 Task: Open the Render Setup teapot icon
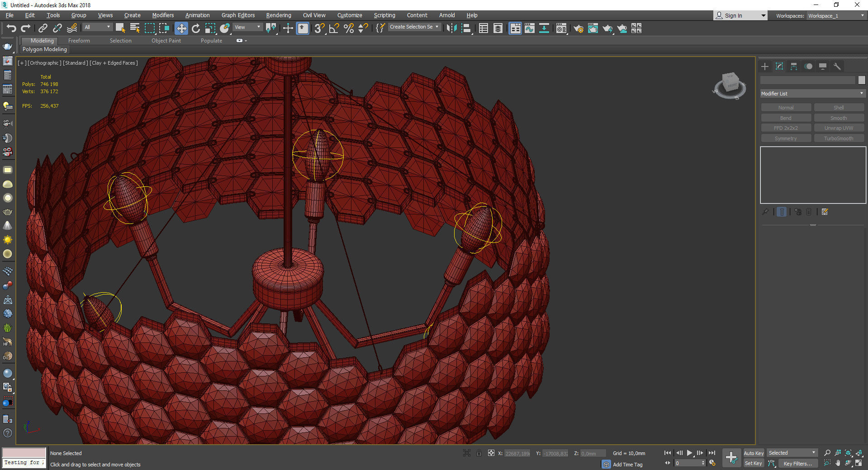point(579,28)
